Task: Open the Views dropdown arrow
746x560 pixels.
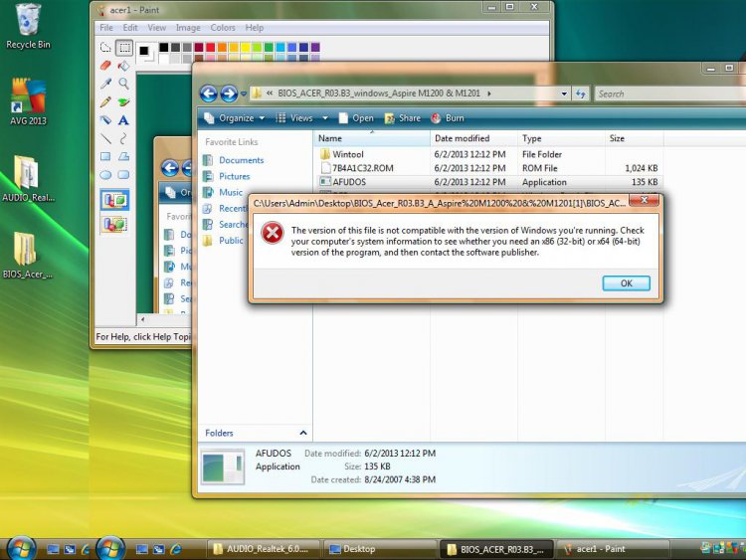Action: point(325,118)
